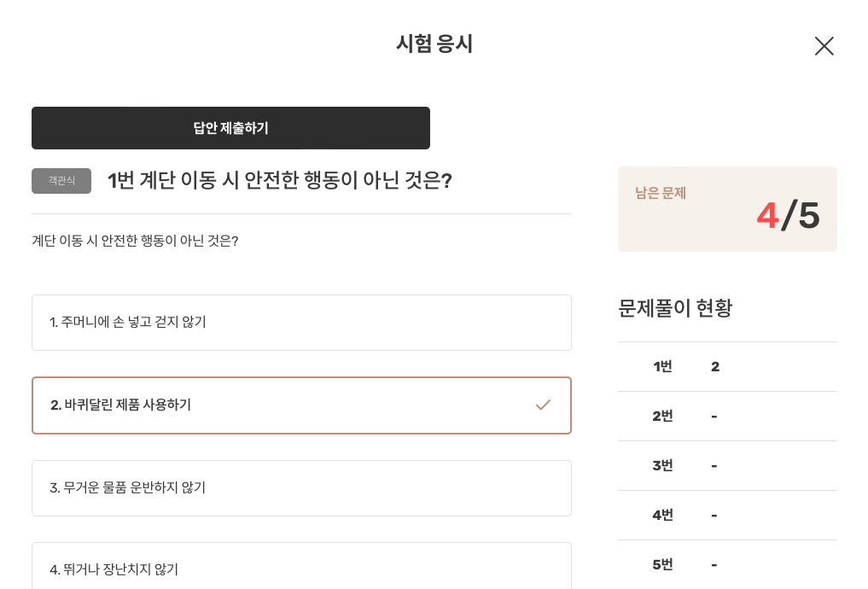The height and width of the screenshot is (589, 868).
Task: Click the checkmark on answer option 2
Action: point(543,405)
